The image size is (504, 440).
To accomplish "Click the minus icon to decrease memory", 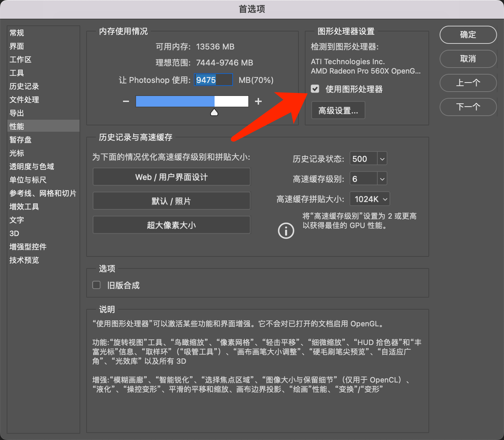I will click(x=126, y=101).
